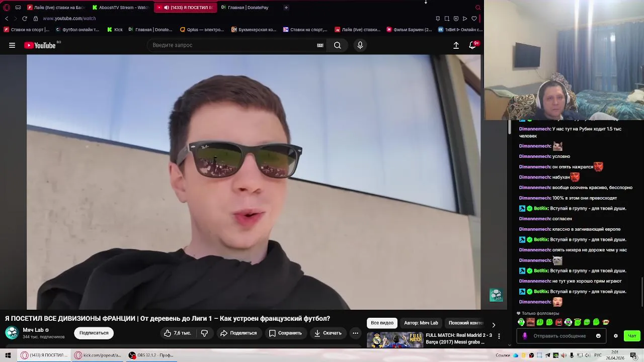644x362 pixels.
Task: Open a new browser tab with plus button
Action: pyautogui.click(x=286, y=8)
